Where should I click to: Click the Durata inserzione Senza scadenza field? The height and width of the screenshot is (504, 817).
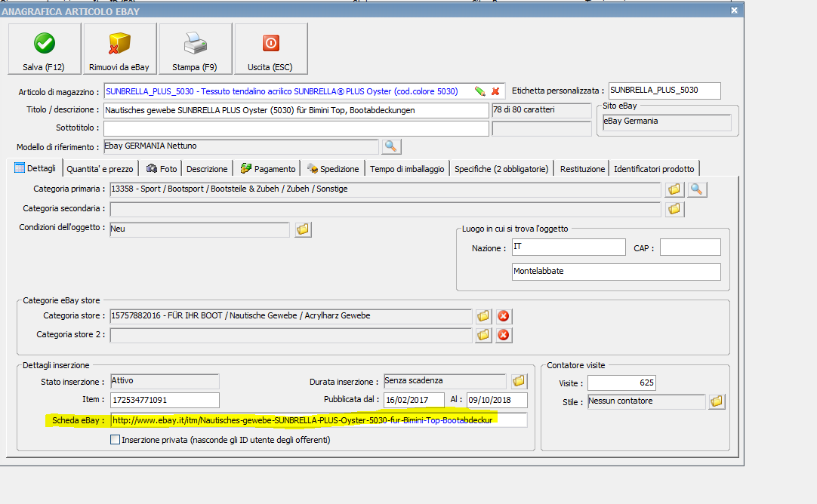point(445,381)
